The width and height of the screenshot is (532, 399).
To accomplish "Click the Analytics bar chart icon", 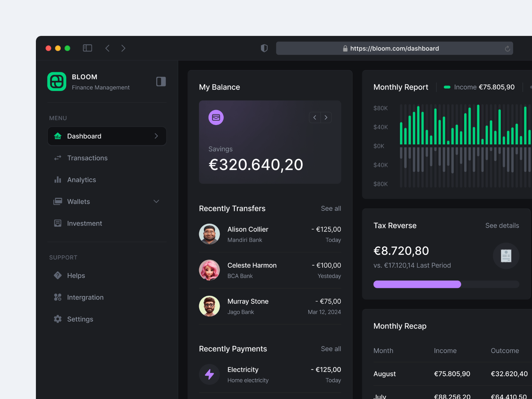I will point(58,180).
